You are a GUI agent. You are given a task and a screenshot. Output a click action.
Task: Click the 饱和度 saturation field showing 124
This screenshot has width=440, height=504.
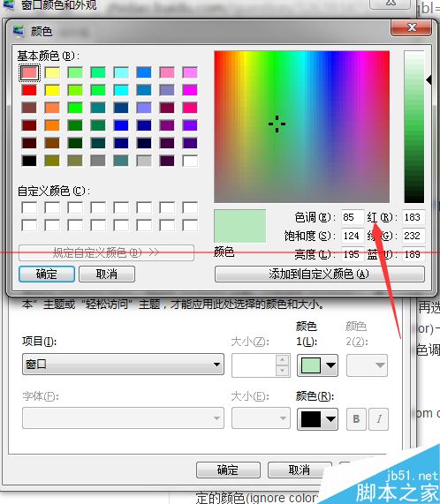point(353,236)
